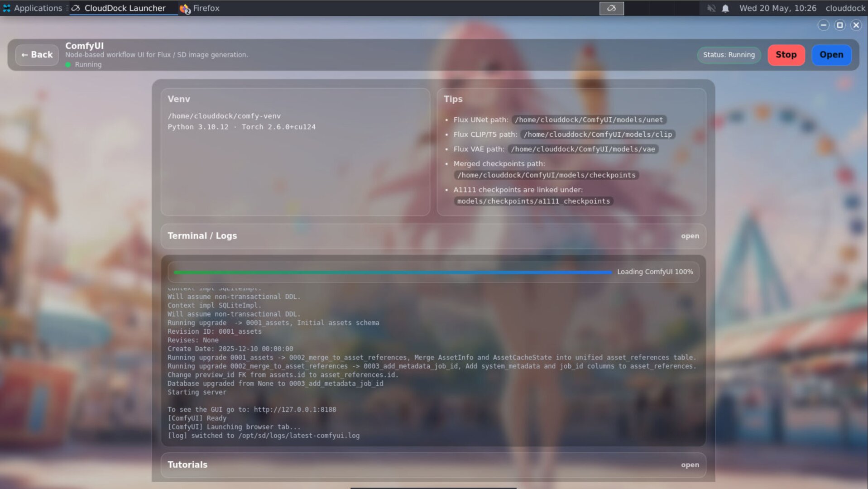
Task: Click the 'Create Date: 2025-12-10' log line
Action: [230, 349]
